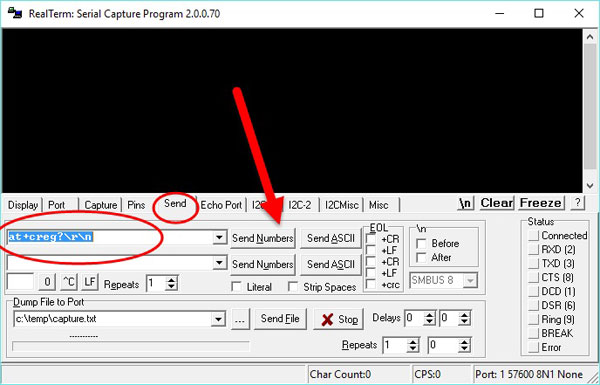Go to the Pins tab
600x385 pixels.
coord(136,205)
